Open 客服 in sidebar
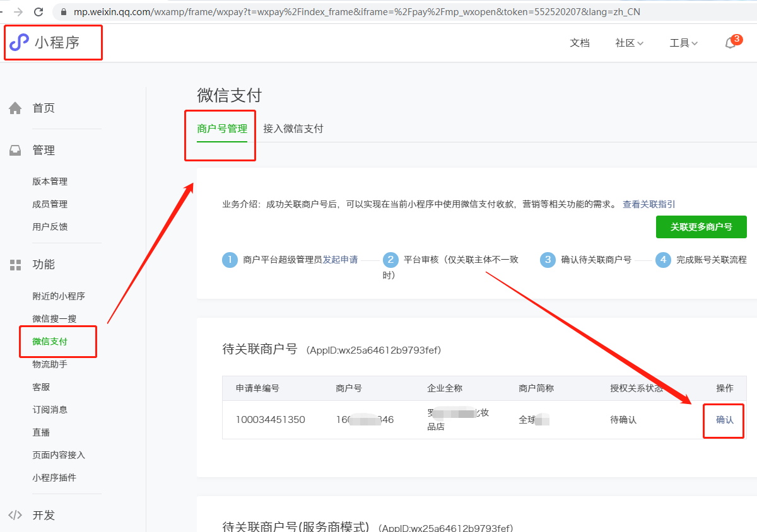Image resolution: width=757 pixels, height=532 pixels. tap(41, 387)
